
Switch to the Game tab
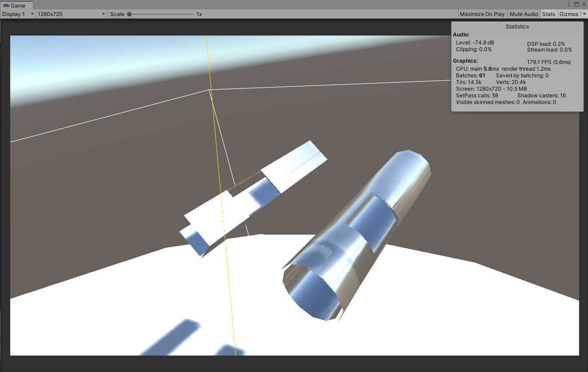click(x=17, y=5)
